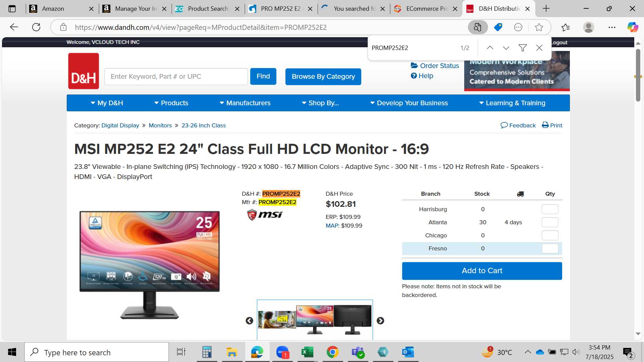This screenshot has width=644, height=362.
Task: Open the favorites list icon
Action: pyautogui.click(x=566, y=27)
